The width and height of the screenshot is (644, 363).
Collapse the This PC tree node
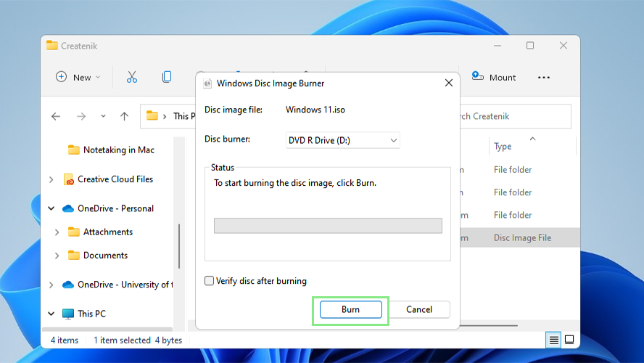pos(51,314)
